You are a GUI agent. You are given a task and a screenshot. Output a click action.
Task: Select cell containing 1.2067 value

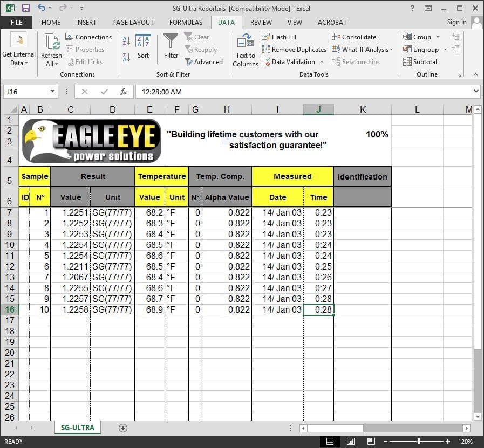point(71,277)
